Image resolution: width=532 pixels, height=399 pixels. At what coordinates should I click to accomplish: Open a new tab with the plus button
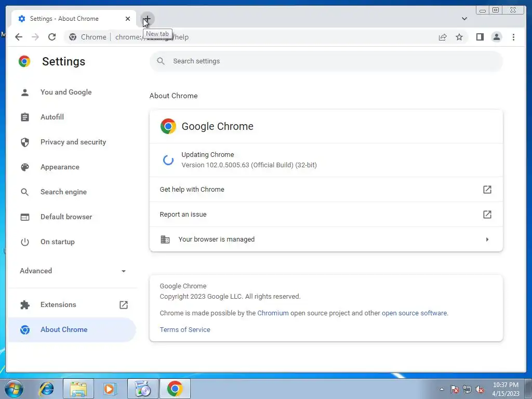(x=148, y=19)
